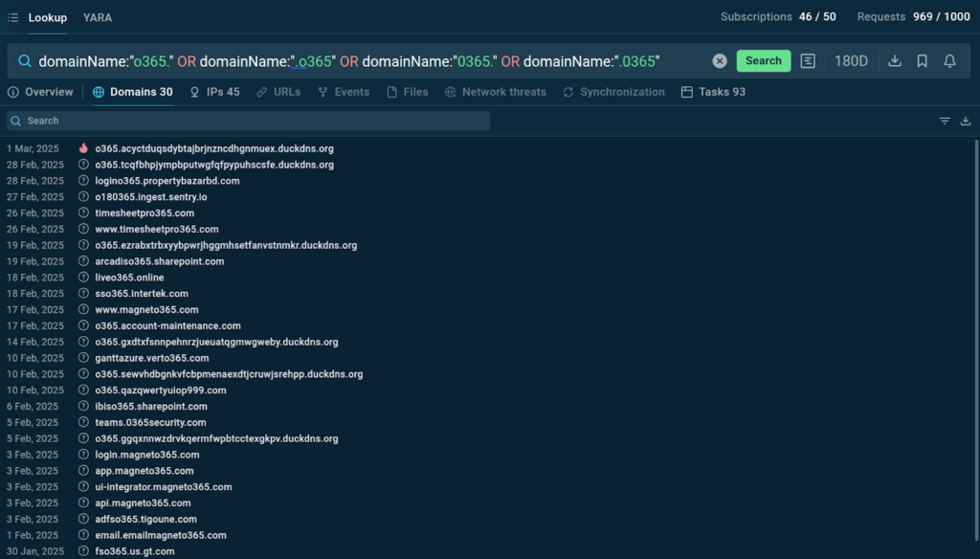Viewport: 980px width, 559px height.
Task: Bookmark the current search query
Action: (x=923, y=61)
